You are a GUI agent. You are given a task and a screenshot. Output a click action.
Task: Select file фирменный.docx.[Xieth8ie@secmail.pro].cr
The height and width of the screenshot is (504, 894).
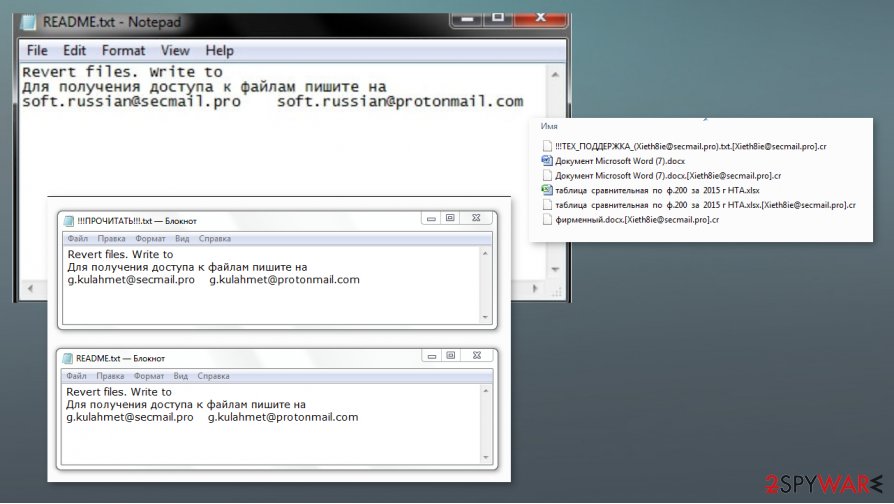[637, 220]
